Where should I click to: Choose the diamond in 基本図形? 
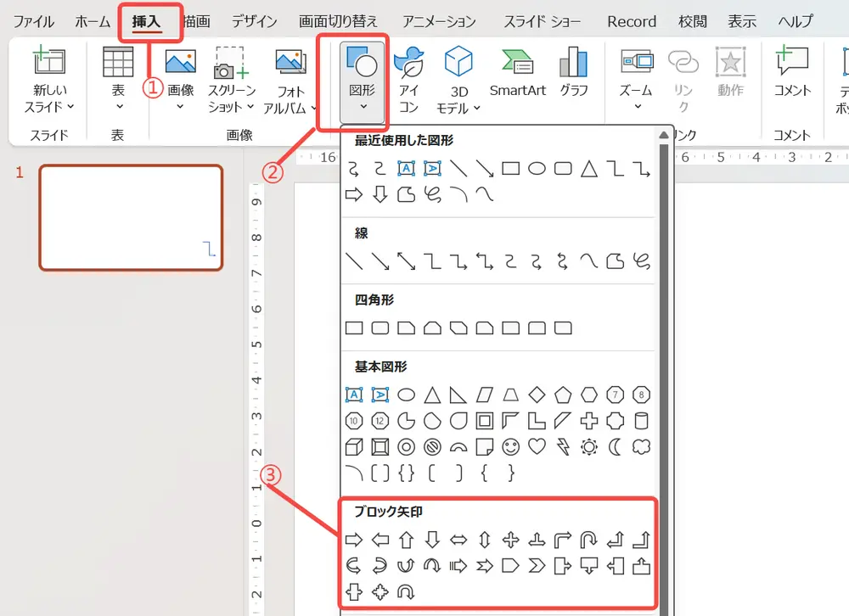537,395
